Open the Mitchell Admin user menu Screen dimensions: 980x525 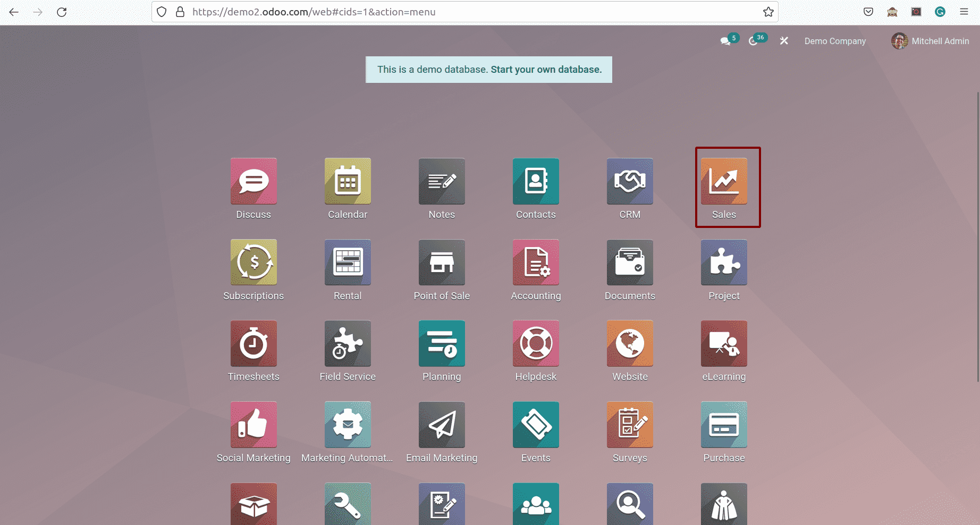930,41
